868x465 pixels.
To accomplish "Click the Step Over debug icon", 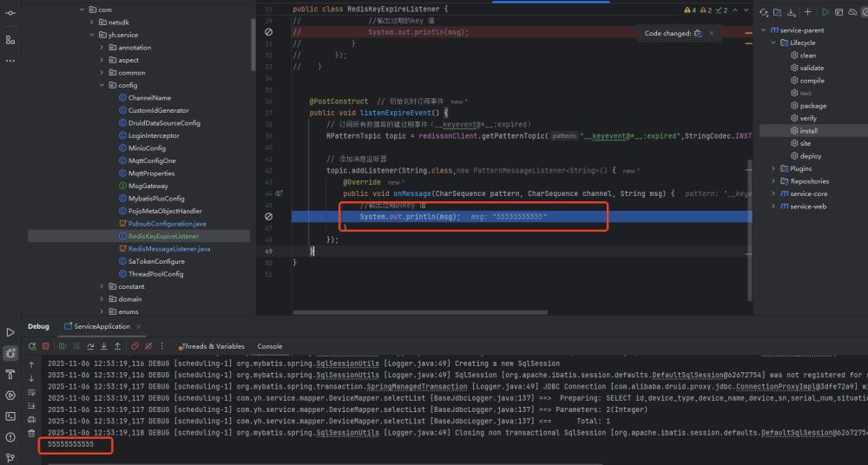I will [90, 346].
